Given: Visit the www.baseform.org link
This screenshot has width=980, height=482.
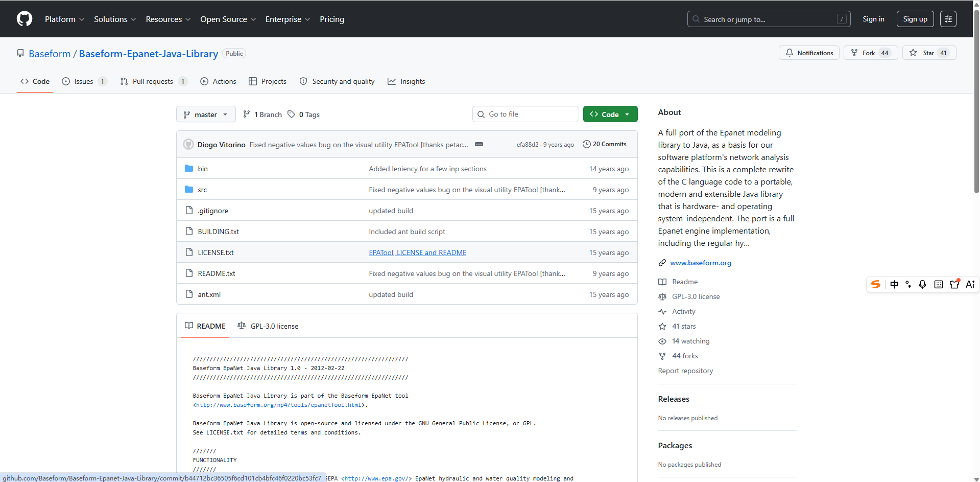Looking at the screenshot, I should point(701,263).
